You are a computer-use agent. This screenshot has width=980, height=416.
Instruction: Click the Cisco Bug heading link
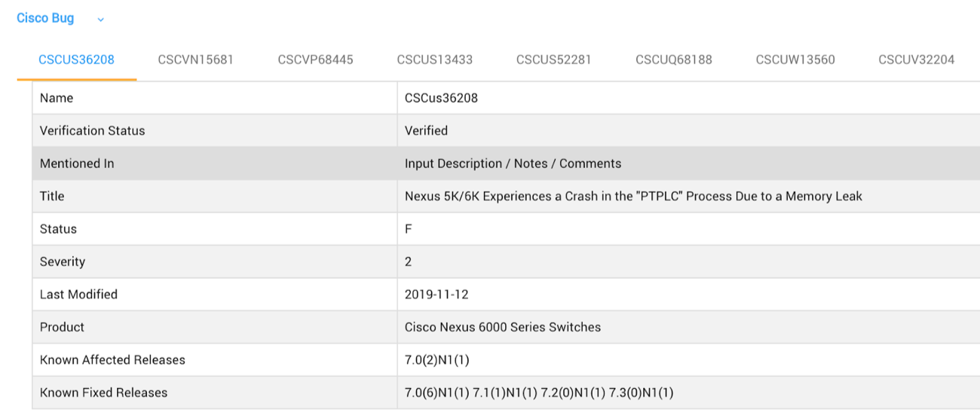coord(45,18)
